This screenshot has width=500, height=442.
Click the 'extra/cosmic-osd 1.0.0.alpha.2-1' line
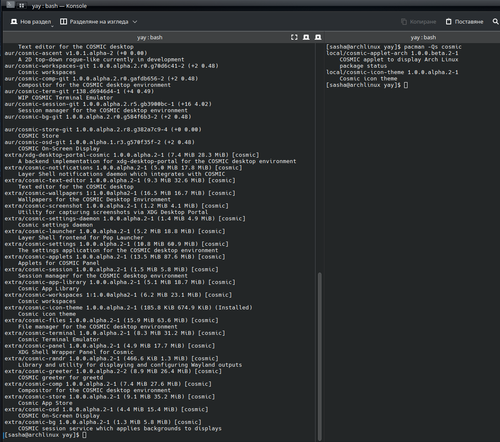(x=106, y=409)
